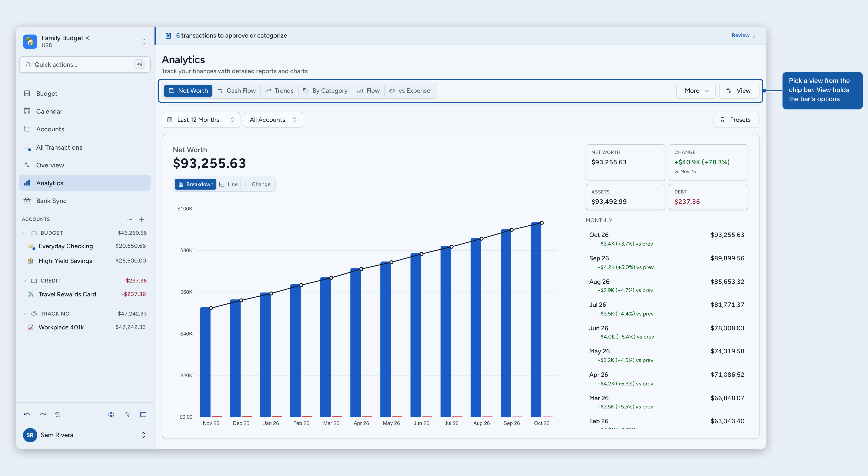Collapse the CREDIT account group
The height and width of the screenshot is (476, 868).
pos(24,281)
